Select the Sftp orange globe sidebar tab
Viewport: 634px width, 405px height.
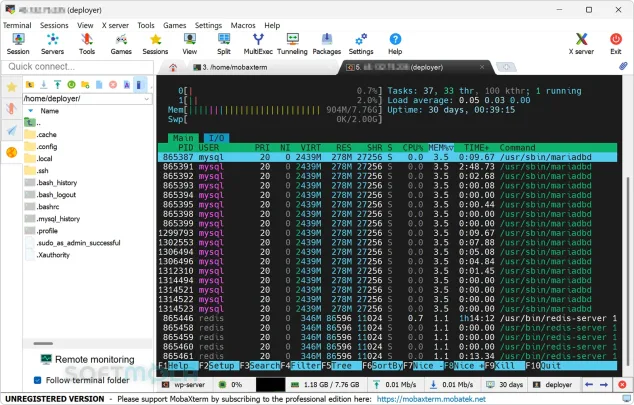11,152
